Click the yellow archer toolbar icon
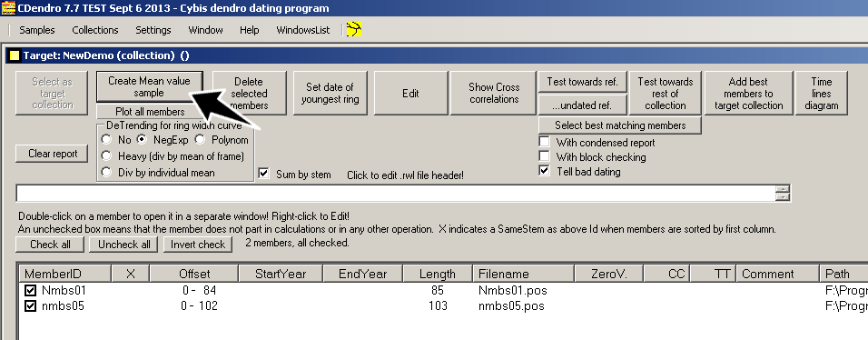868x340 pixels. pos(354,29)
